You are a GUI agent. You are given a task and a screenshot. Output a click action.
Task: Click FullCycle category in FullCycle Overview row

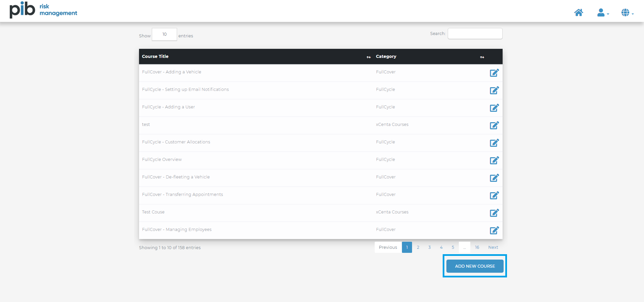(385, 159)
